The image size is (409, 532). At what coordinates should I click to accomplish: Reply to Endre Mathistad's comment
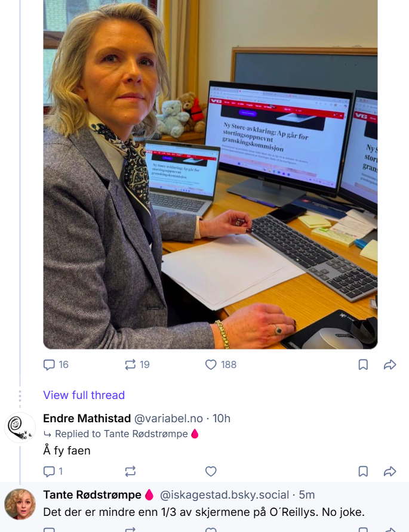[50, 471]
